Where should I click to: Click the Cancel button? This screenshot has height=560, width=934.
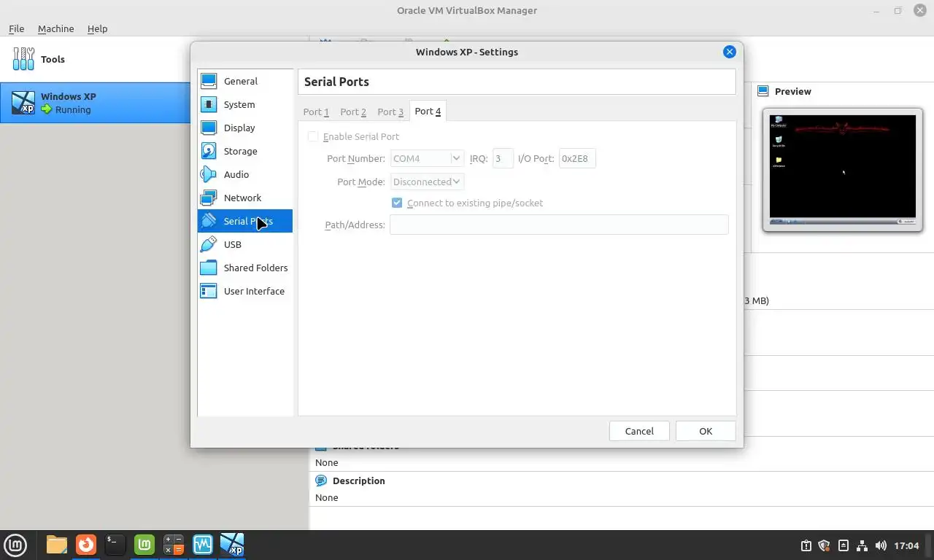tap(639, 431)
